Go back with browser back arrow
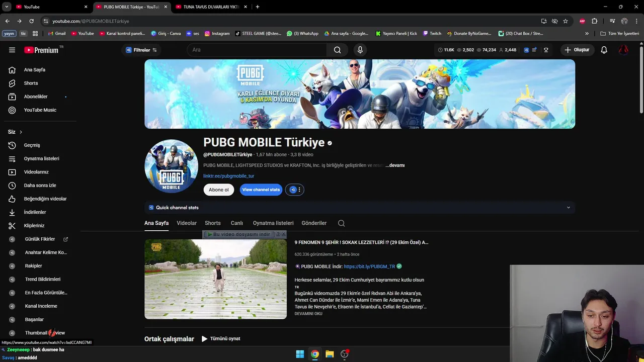Viewport: 644px width, 362px height. pos(7,21)
